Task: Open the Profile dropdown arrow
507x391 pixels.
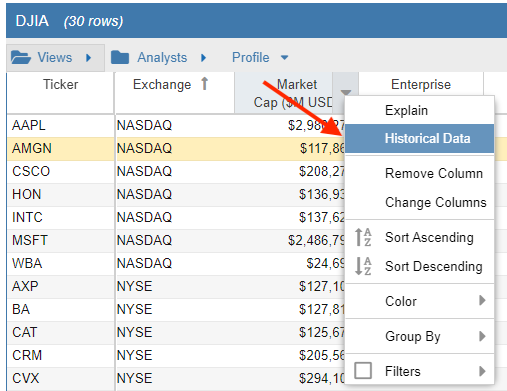Action: tap(284, 58)
